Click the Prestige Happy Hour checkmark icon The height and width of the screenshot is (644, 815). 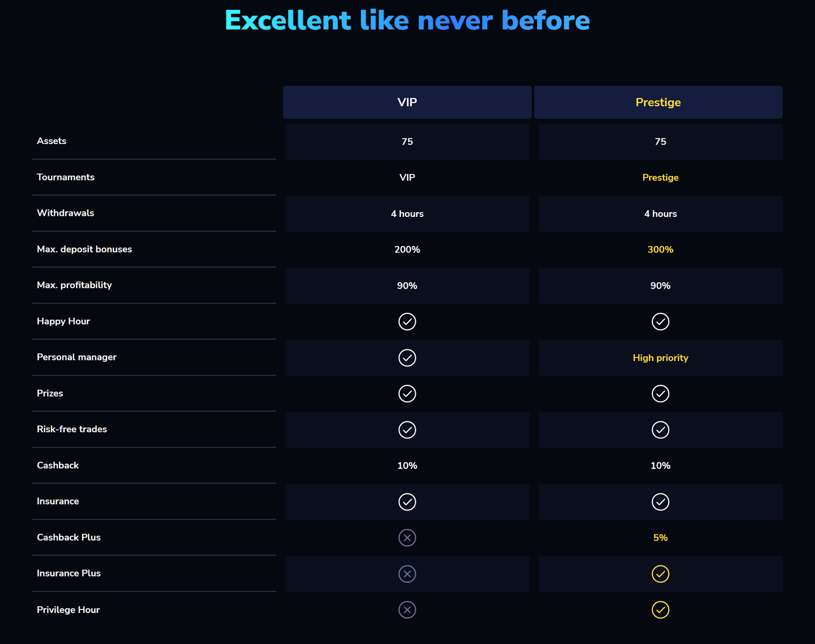coord(660,322)
